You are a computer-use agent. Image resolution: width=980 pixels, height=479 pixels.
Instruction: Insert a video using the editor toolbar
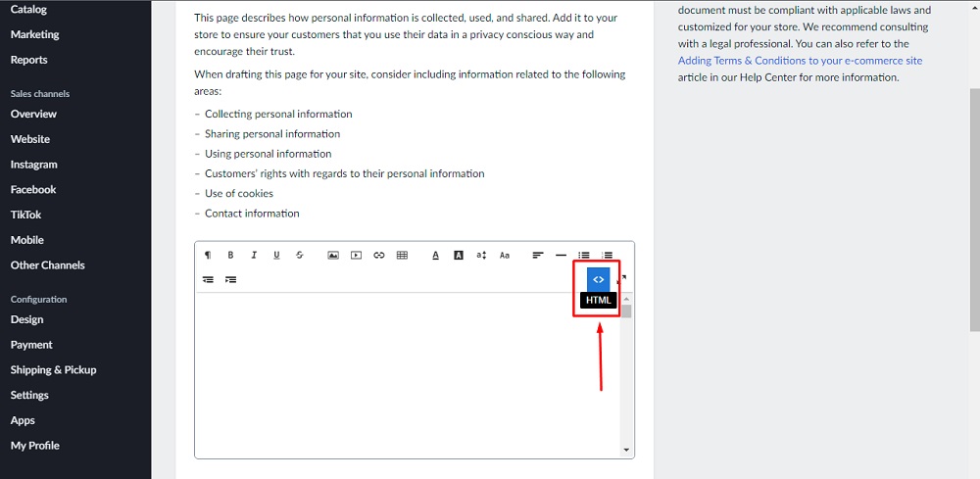click(357, 255)
